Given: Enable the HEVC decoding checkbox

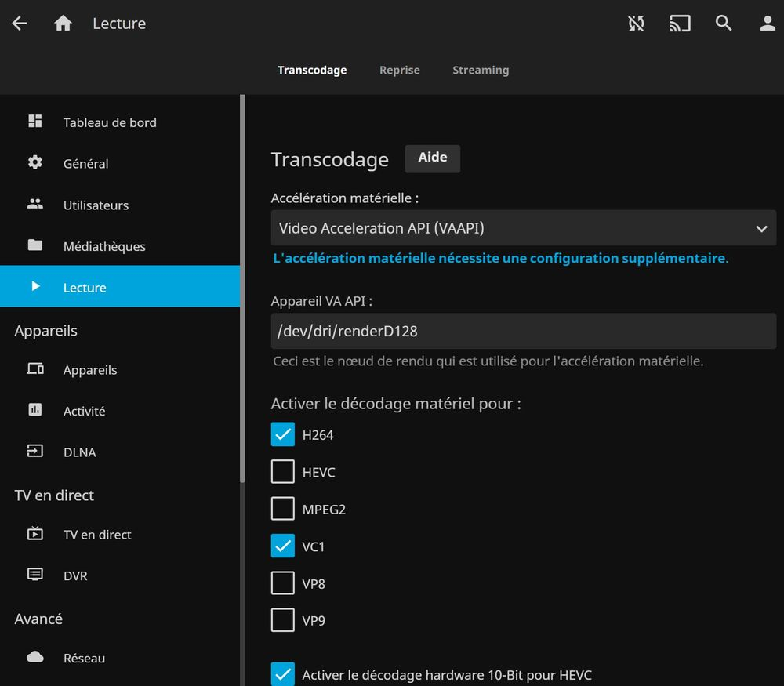Looking at the screenshot, I should coord(283,472).
